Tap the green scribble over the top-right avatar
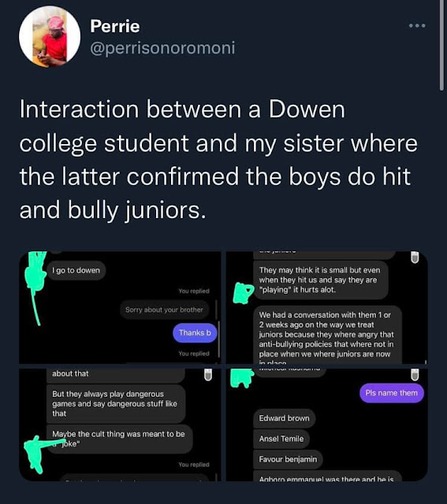This screenshot has width=447, height=504. pos(243,293)
